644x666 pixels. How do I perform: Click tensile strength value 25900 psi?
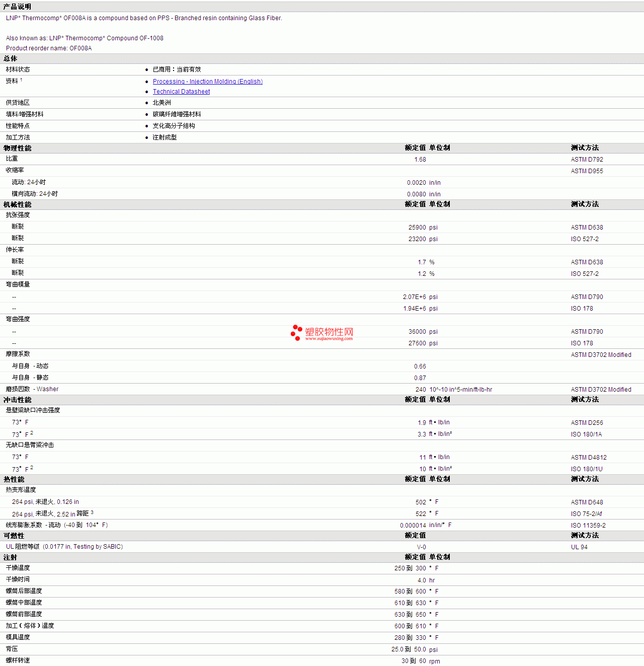(x=423, y=228)
